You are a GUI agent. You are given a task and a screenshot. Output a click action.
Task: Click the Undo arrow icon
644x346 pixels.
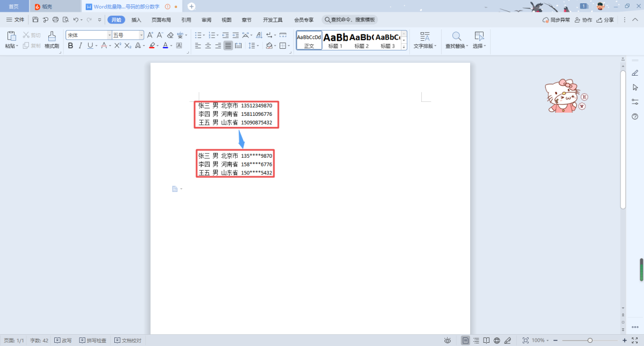76,20
